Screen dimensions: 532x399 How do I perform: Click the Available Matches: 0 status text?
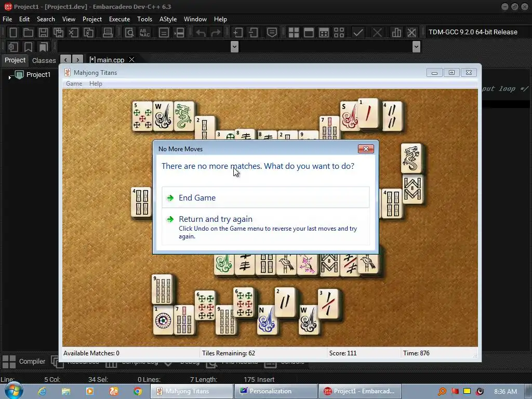click(x=91, y=353)
